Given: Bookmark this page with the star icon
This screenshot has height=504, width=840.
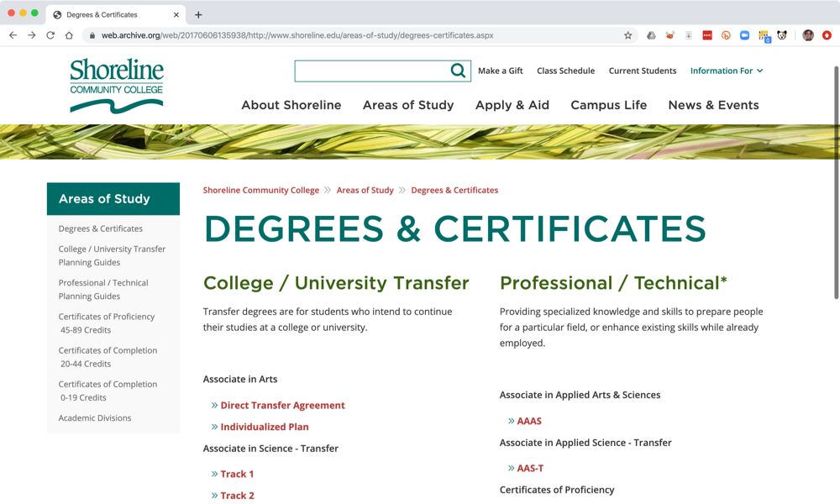Looking at the screenshot, I should point(627,35).
